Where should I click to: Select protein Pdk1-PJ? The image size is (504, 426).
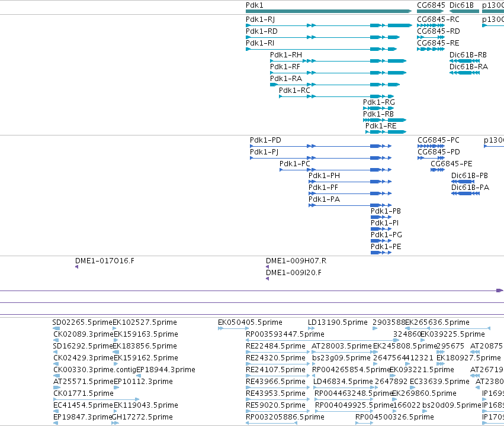(x=321, y=158)
